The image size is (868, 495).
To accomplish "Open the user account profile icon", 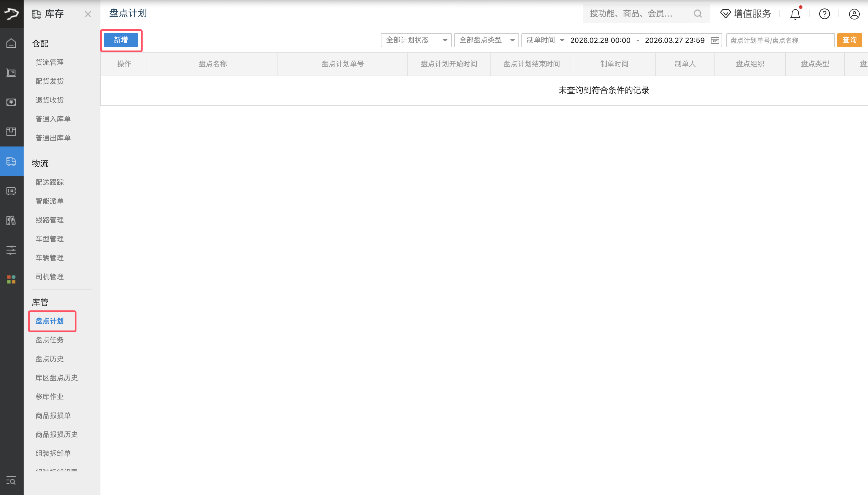I will point(854,14).
